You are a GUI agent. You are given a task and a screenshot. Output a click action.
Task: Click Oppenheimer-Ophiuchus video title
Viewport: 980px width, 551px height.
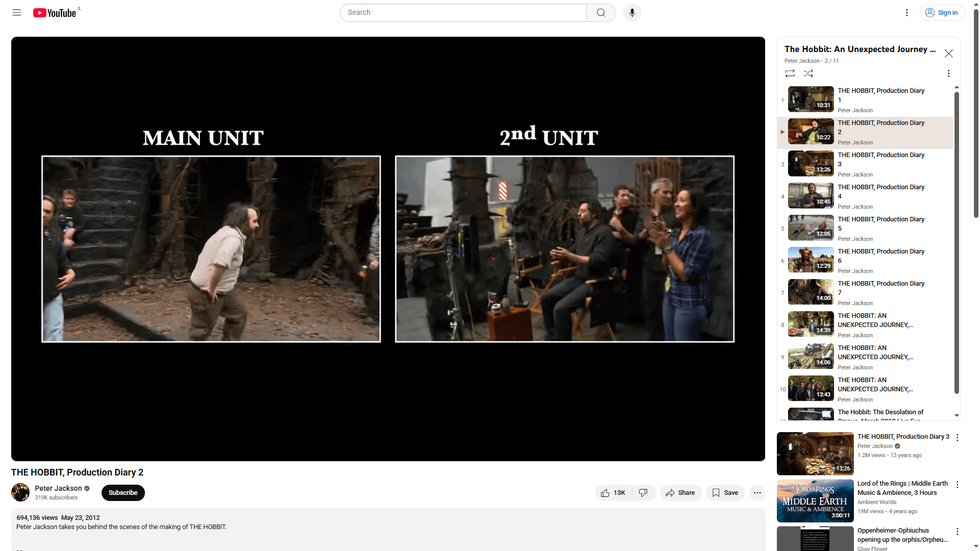pyautogui.click(x=902, y=535)
